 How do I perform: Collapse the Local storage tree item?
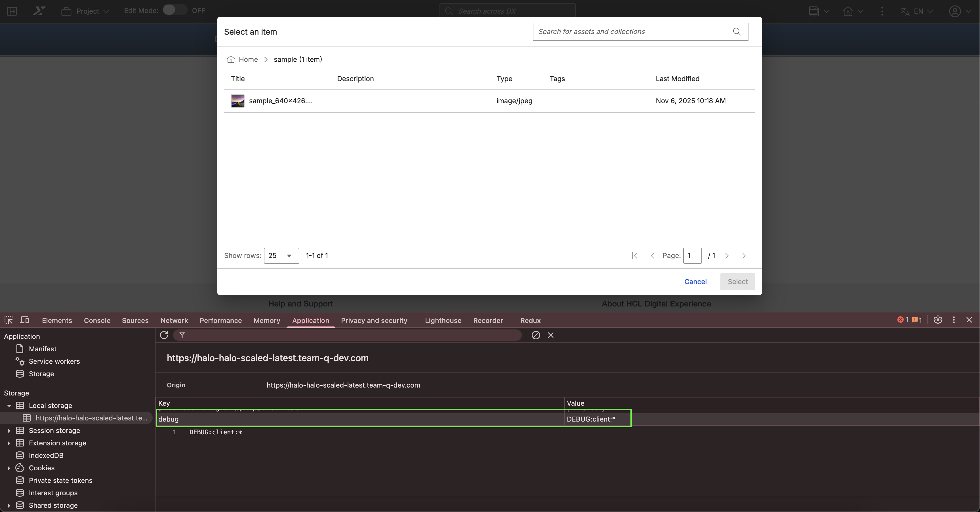click(x=9, y=406)
